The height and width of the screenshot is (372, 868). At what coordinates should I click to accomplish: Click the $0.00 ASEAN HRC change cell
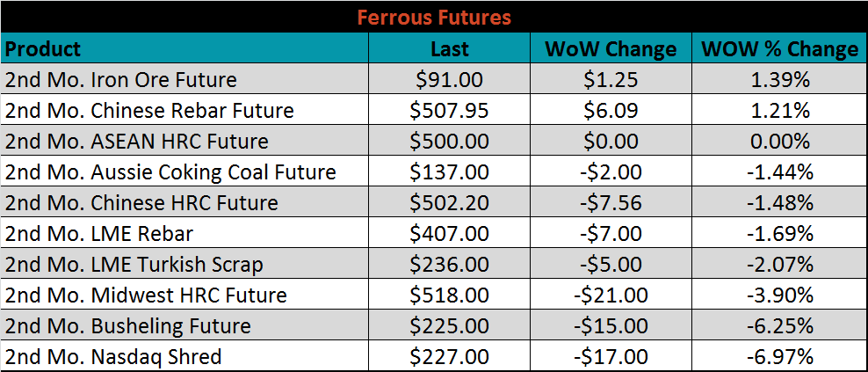611,140
